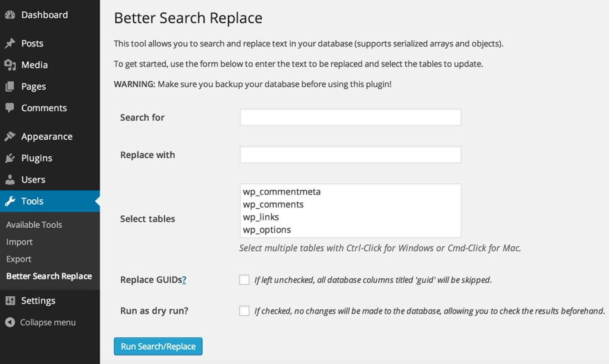Collapse the admin sidebar menu
The image size is (609, 364).
[x=40, y=322]
